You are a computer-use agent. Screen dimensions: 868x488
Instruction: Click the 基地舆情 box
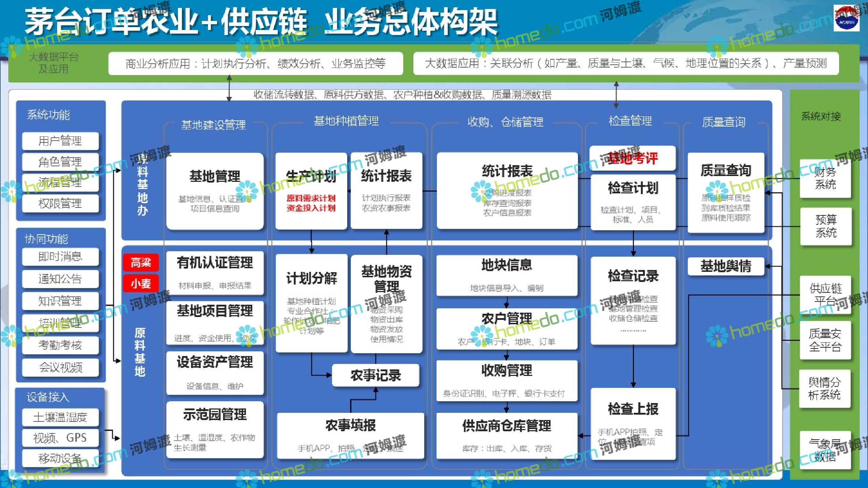[x=726, y=266]
